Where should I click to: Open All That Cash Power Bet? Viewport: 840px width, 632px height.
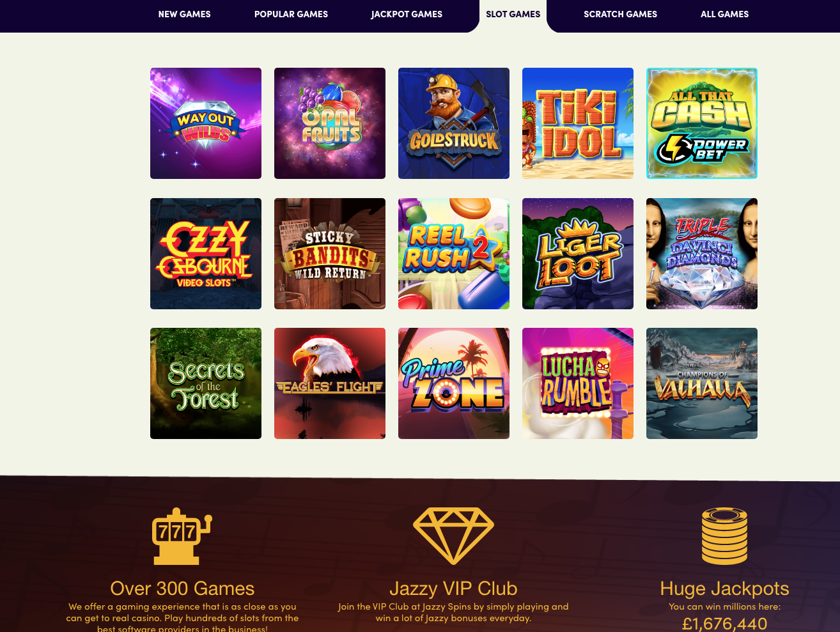click(702, 123)
